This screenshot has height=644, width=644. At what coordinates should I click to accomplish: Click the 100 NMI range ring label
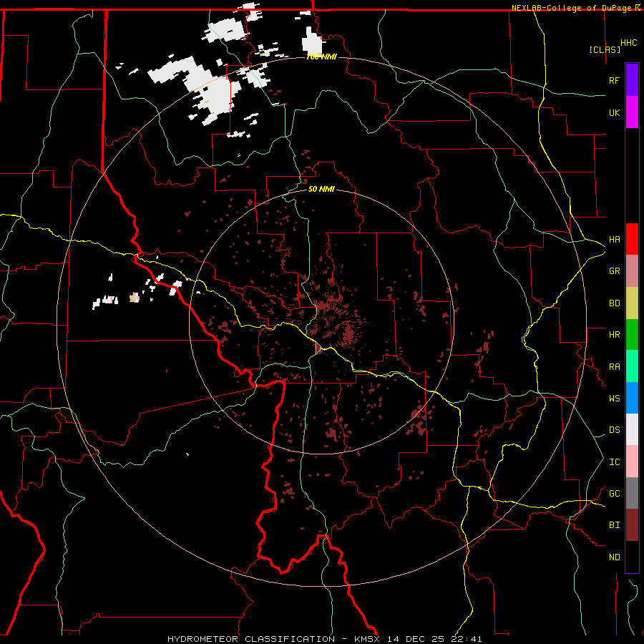click(x=321, y=57)
